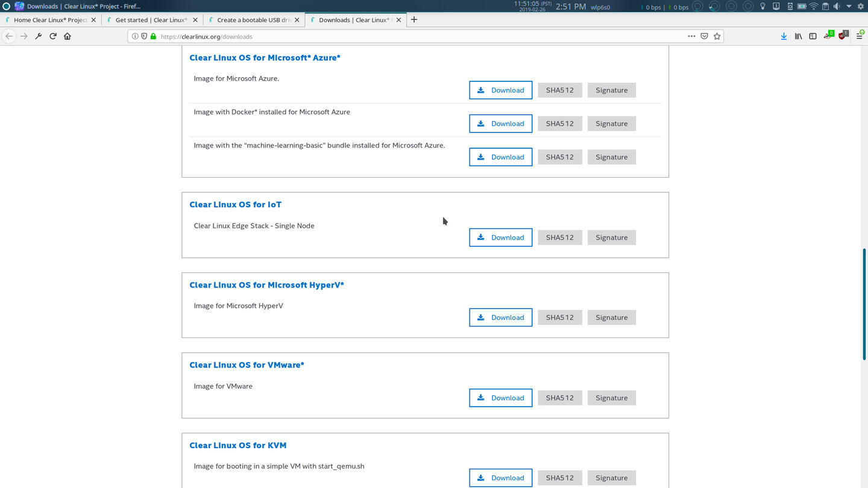Bookmark this page with the star icon
The width and height of the screenshot is (868, 488).
coord(717,36)
